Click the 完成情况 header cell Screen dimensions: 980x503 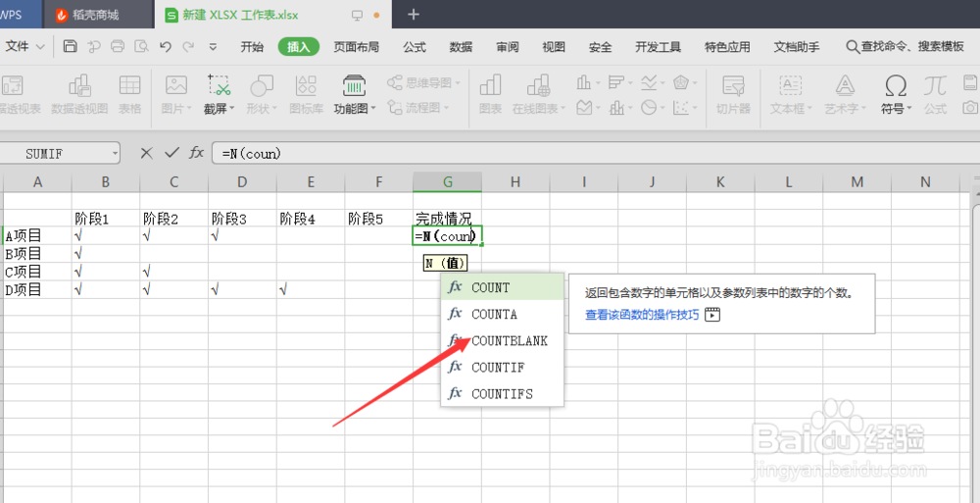pyautogui.click(x=448, y=219)
